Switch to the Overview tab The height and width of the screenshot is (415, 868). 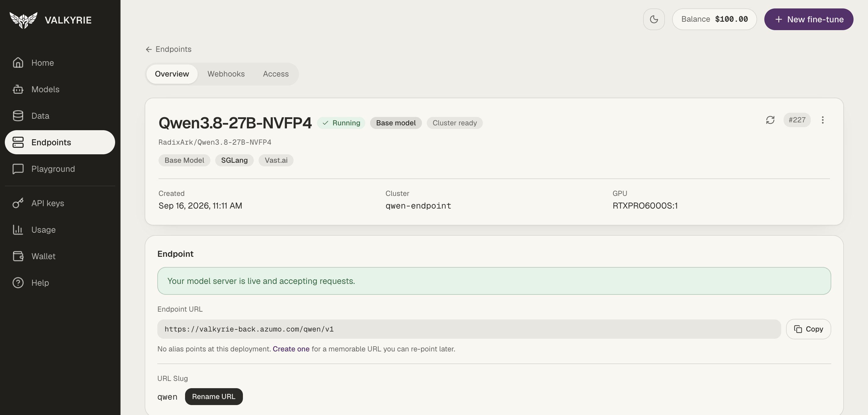coord(172,74)
